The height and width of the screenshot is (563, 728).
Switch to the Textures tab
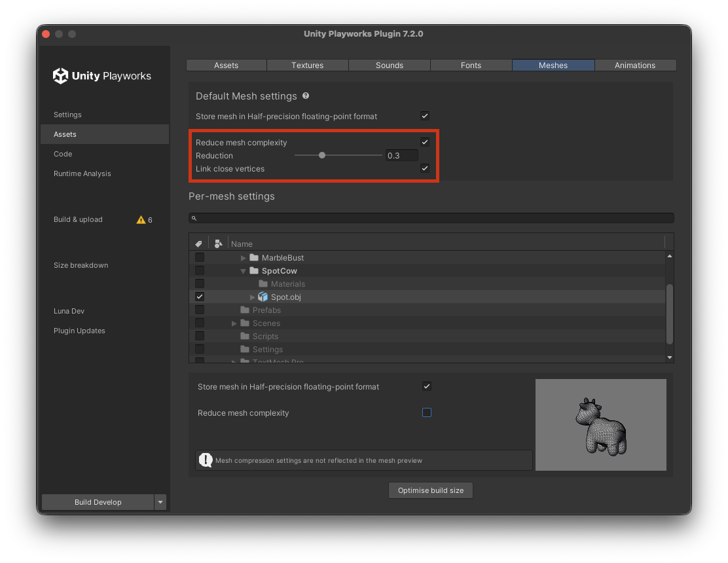click(308, 65)
